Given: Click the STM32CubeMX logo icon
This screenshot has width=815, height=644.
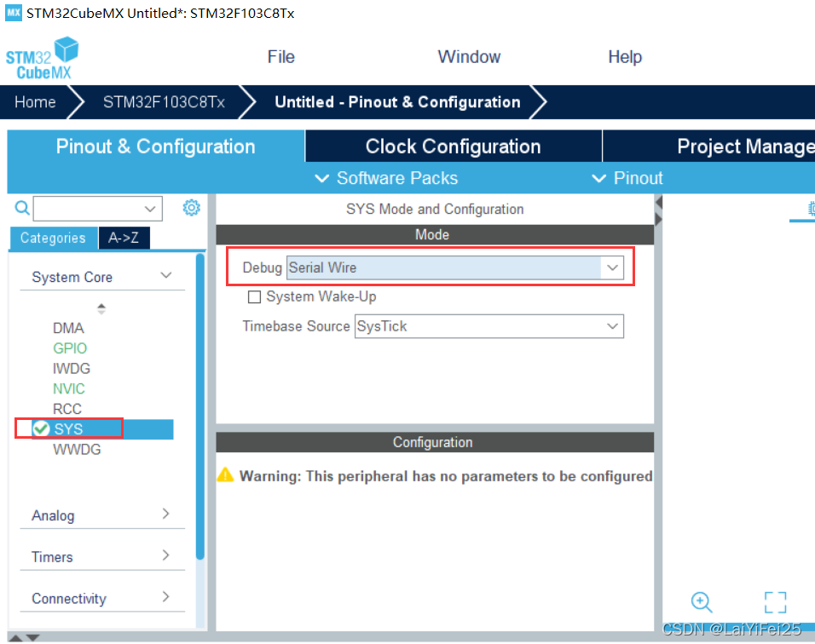Looking at the screenshot, I should point(42,58).
